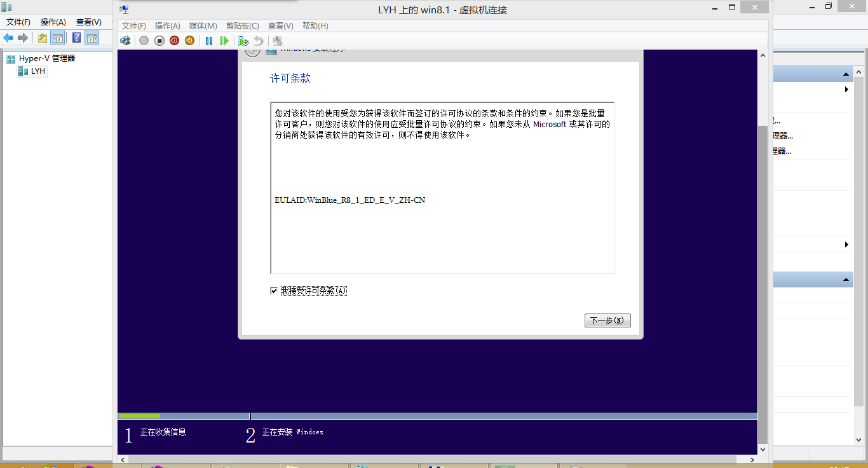Click the VM connection window title icon
This screenshot has width=868, height=468.
click(x=125, y=10)
